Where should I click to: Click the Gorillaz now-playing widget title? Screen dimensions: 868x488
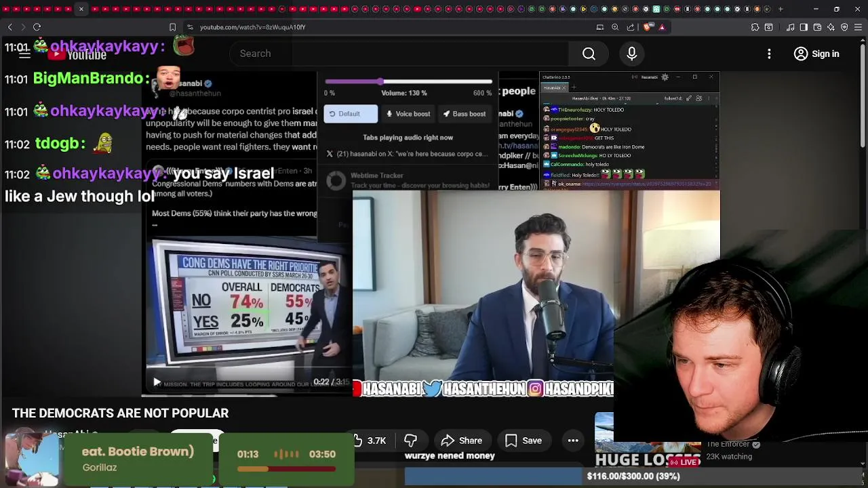point(138,451)
